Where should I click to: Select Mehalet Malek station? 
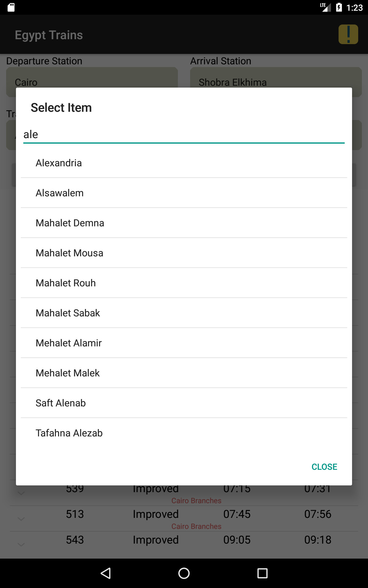[184, 373]
